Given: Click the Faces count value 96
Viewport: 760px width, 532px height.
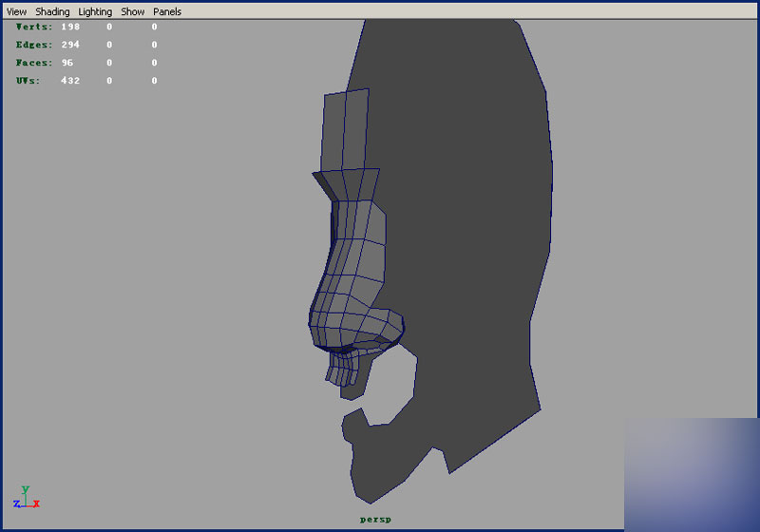Looking at the screenshot, I should (x=67, y=63).
